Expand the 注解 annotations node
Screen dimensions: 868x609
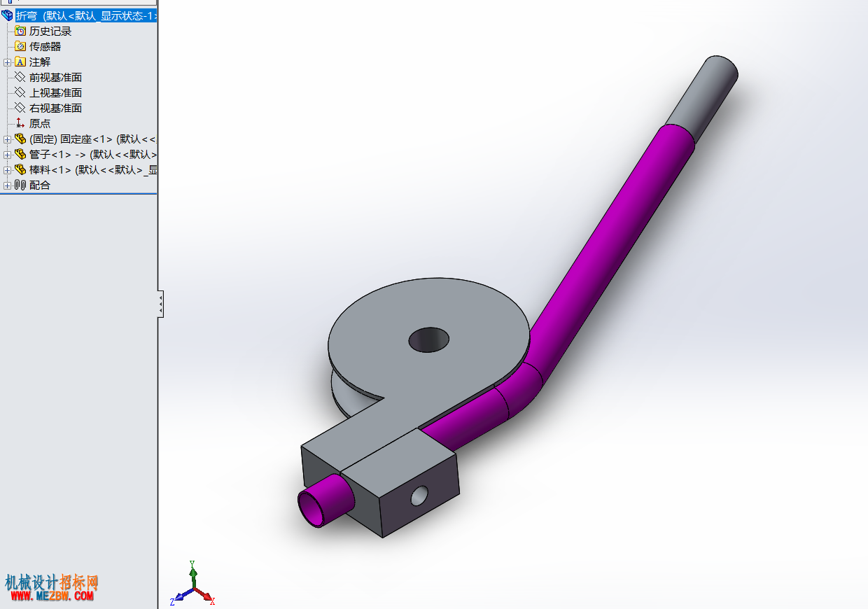8,62
